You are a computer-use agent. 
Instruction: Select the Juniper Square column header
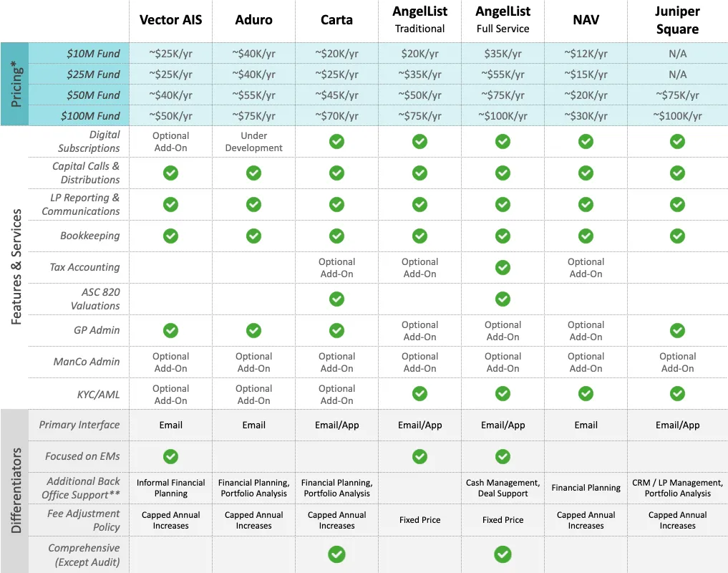click(677, 20)
